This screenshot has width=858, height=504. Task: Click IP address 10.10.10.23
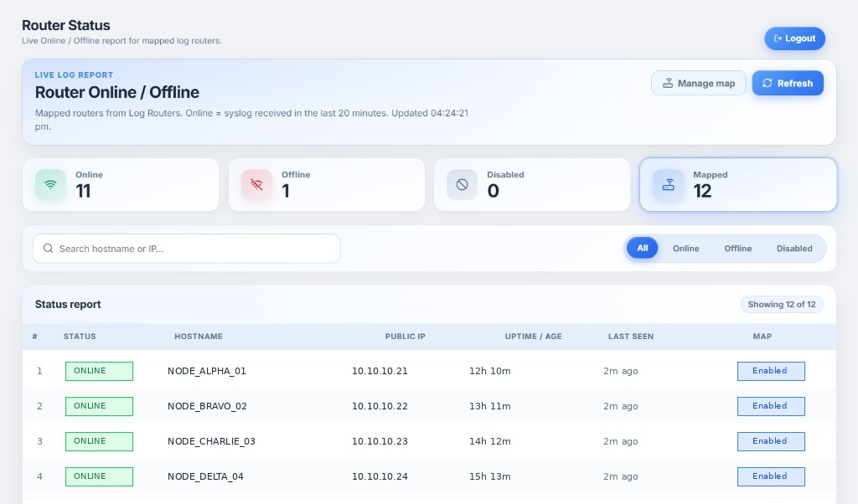(380, 441)
